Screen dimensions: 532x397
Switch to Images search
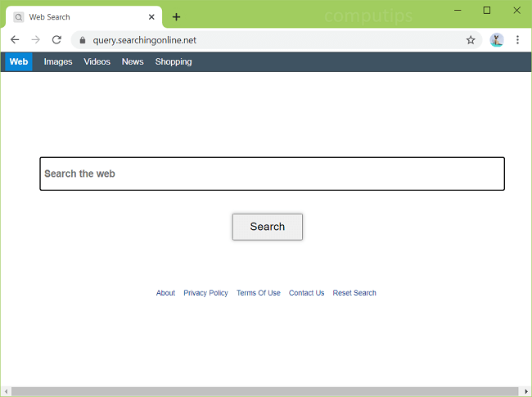(x=58, y=61)
